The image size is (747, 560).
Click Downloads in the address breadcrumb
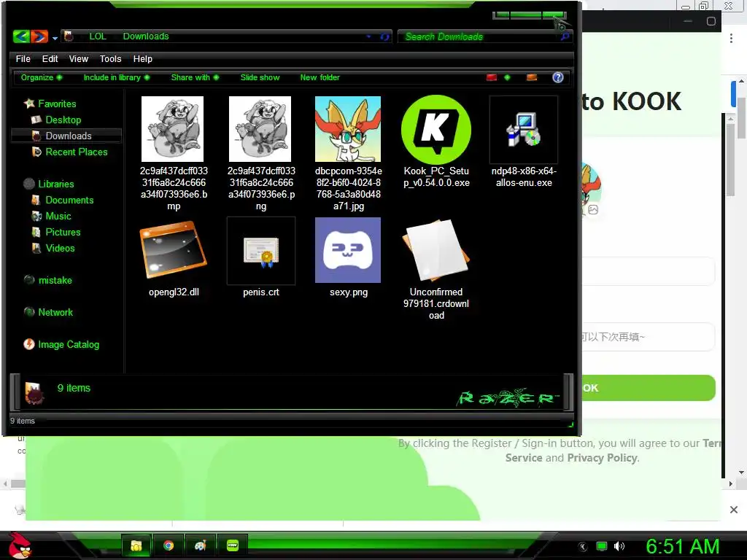[x=146, y=36]
